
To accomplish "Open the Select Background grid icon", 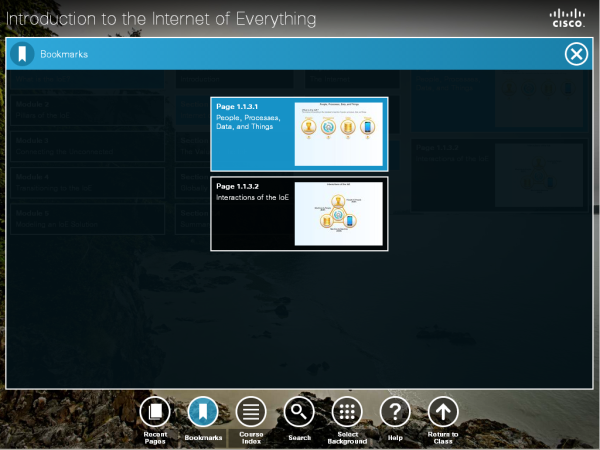I will (347, 411).
